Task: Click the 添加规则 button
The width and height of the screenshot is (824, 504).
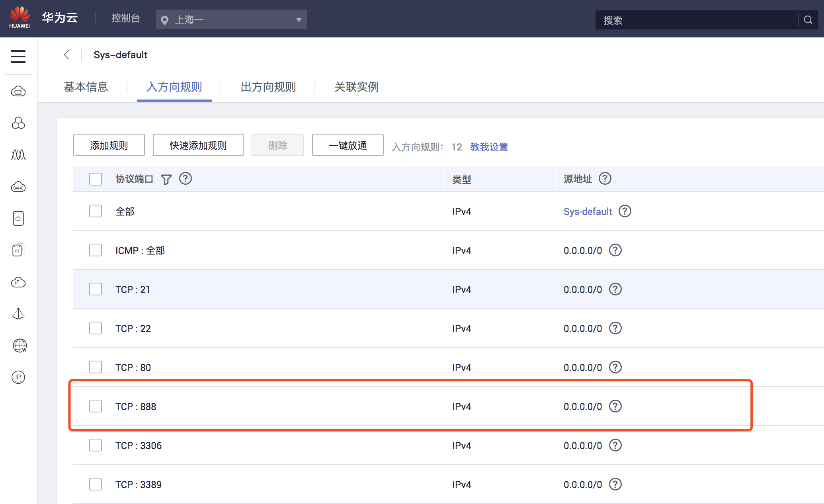Action: pos(109,145)
